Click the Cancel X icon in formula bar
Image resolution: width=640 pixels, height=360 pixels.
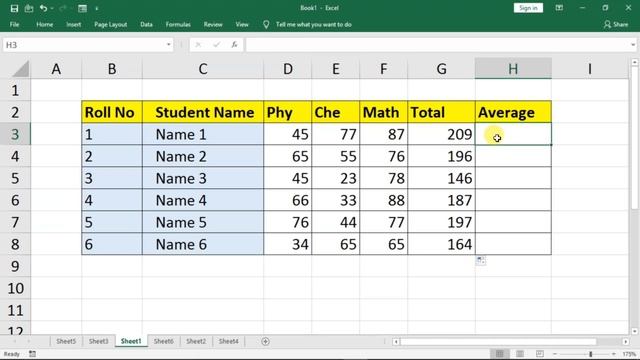[198, 44]
